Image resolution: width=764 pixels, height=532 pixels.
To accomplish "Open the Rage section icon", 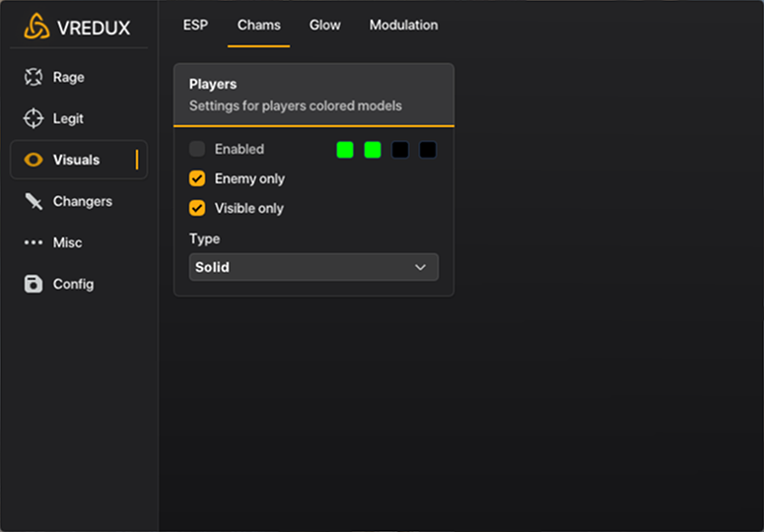I will pyautogui.click(x=34, y=77).
